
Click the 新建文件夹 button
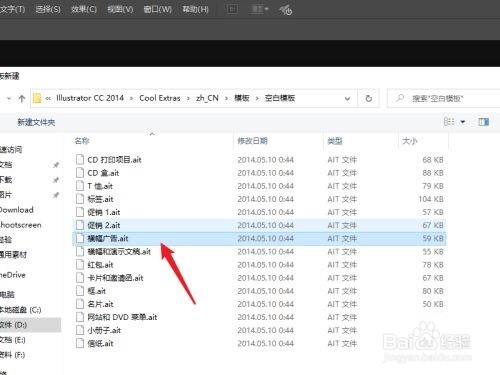[x=36, y=122]
